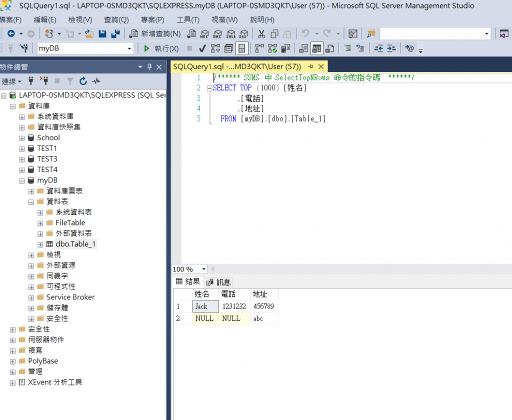Open the Object Explorer window position arrow
Viewport: 512px width, 420px height.
pyautogui.click(x=140, y=67)
